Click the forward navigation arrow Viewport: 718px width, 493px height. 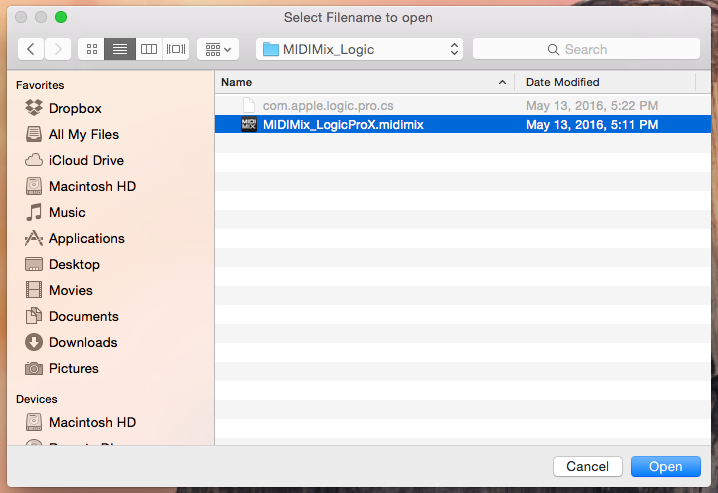click(x=58, y=49)
